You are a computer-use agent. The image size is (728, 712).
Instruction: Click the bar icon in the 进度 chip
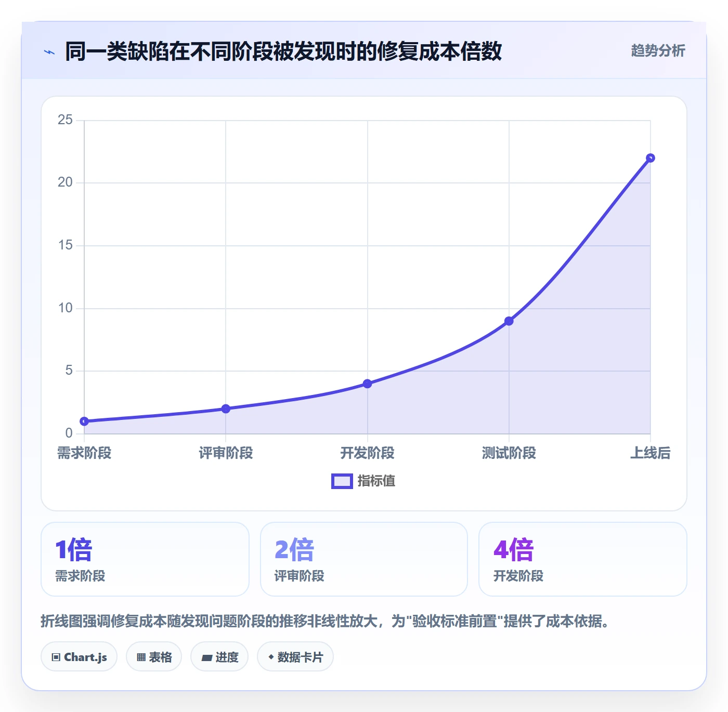point(206,658)
